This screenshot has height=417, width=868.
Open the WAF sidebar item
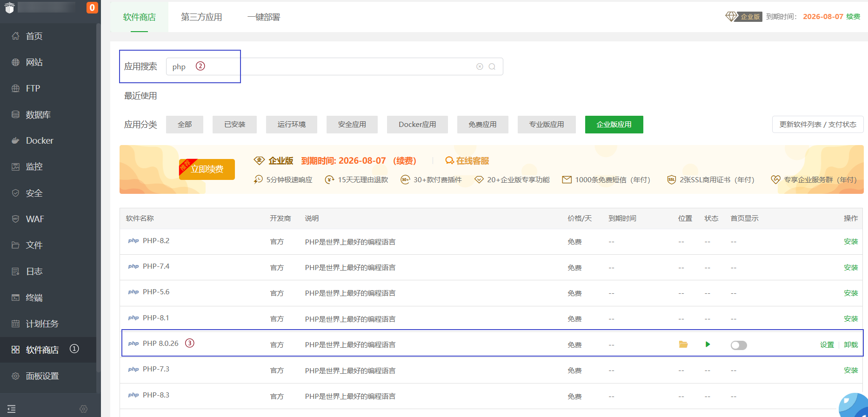pos(35,219)
